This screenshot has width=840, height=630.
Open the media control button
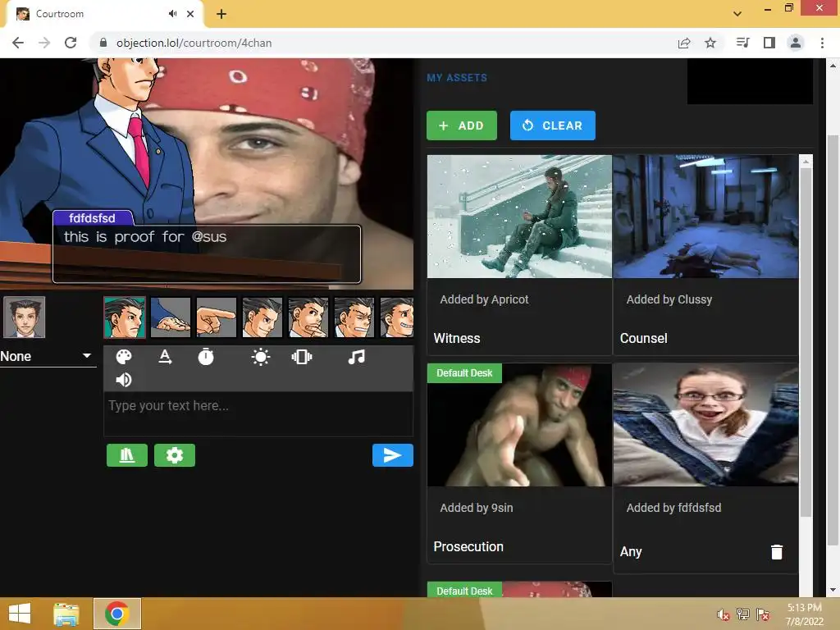742,43
